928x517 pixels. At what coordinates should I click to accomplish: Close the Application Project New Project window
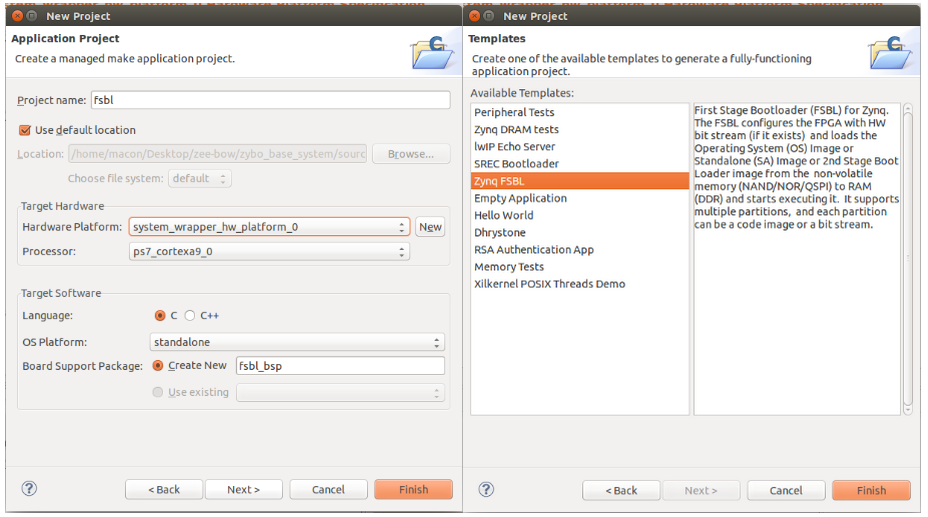pos(18,16)
